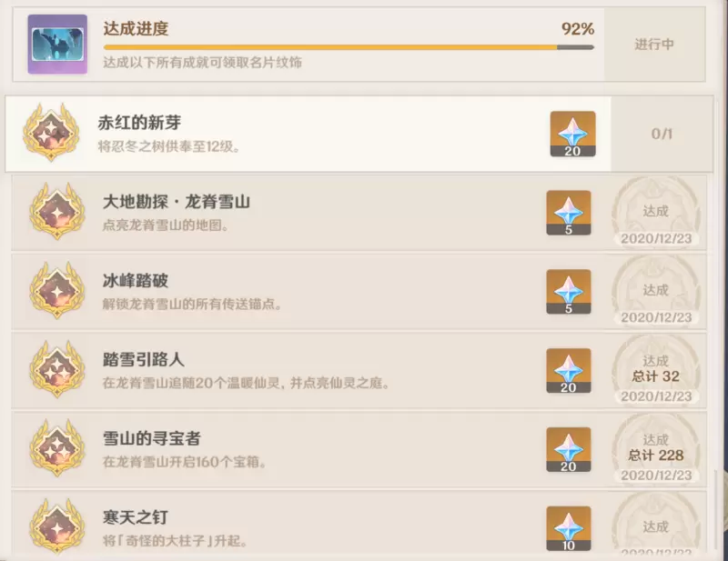The image size is (728, 561).
Task: Click the 进行中 status button
Action: tap(654, 45)
